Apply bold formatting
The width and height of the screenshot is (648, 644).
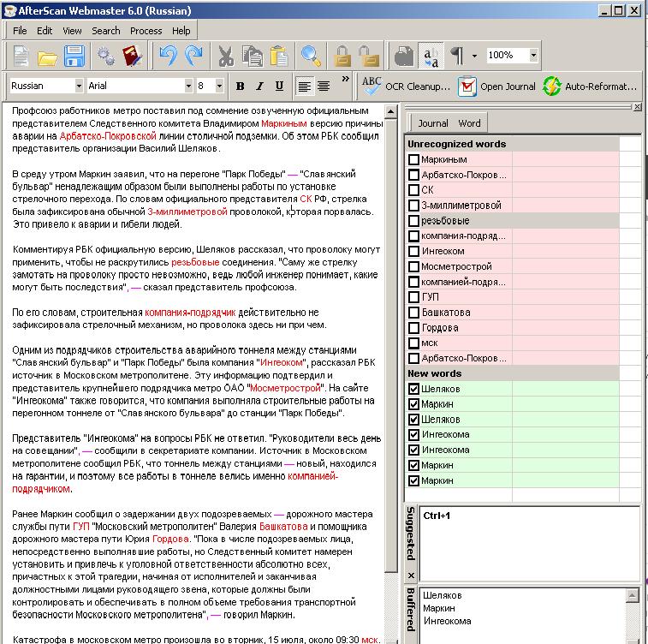240,86
